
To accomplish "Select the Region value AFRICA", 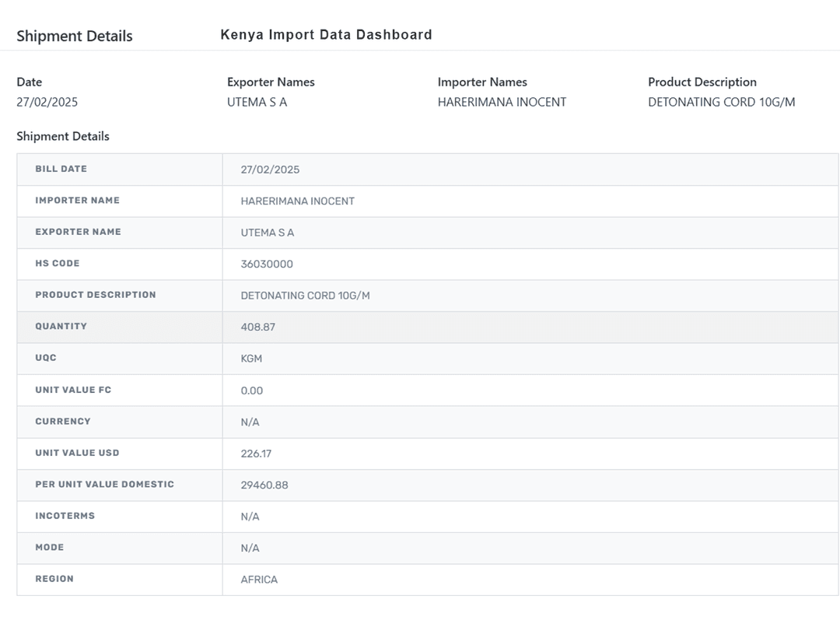I will tap(259, 580).
